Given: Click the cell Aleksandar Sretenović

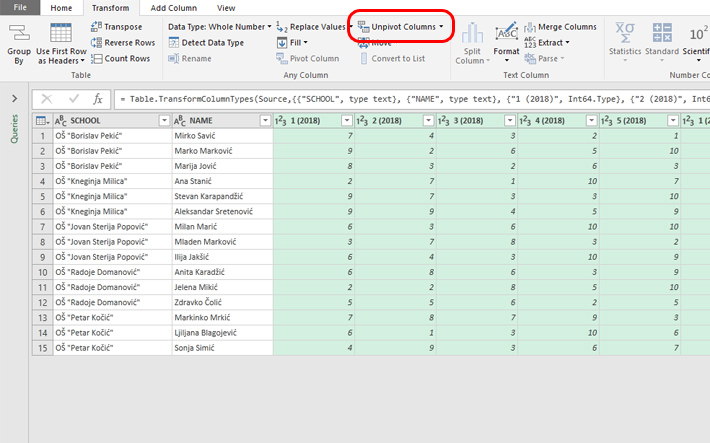Looking at the screenshot, I should click(x=222, y=212).
